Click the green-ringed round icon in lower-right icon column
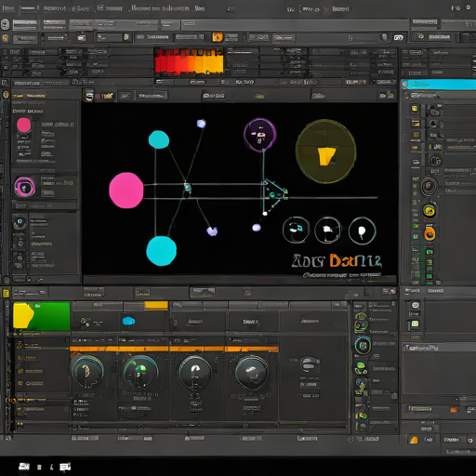 pyautogui.click(x=363, y=345)
